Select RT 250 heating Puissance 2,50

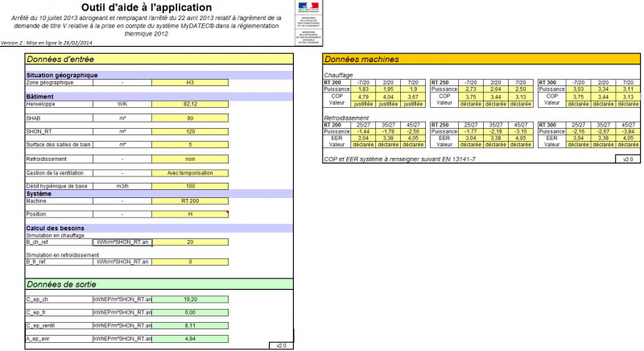coord(521,89)
